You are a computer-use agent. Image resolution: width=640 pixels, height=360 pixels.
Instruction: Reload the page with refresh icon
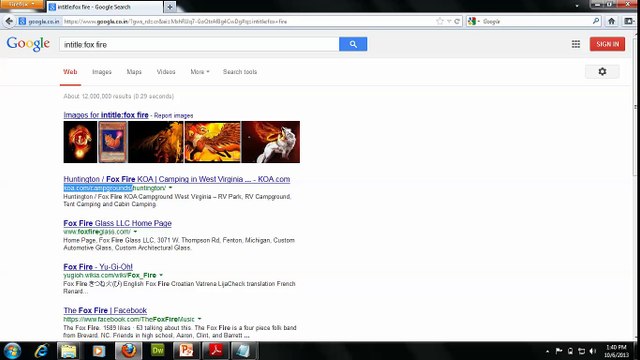pyautogui.click(x=457, y=21)
